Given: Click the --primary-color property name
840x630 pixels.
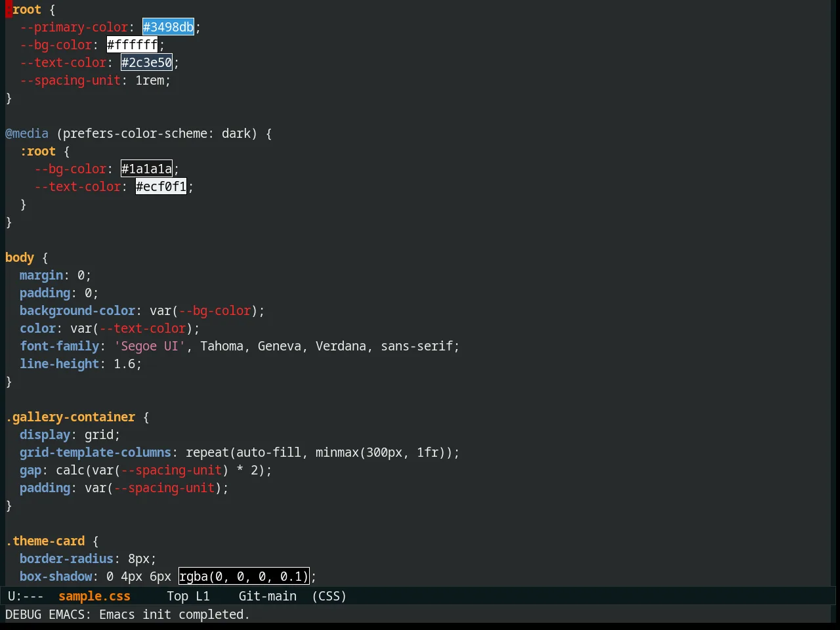Looking at the screenshot, I should click(74, 27).
